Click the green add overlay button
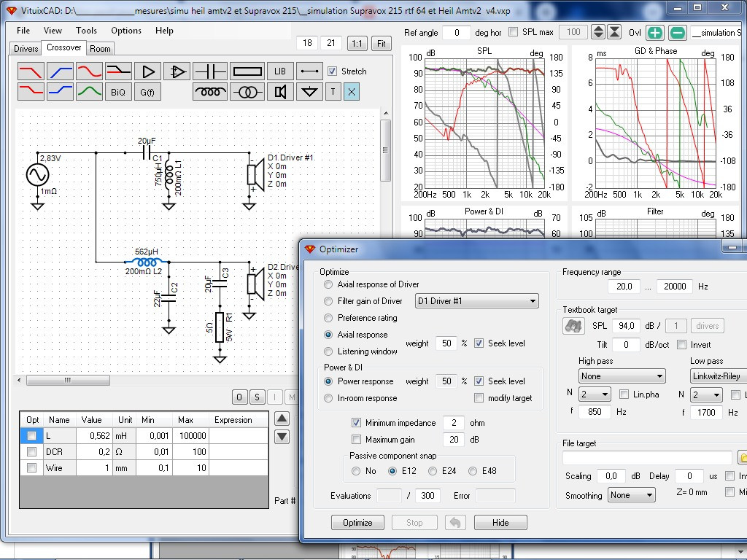 654,32
